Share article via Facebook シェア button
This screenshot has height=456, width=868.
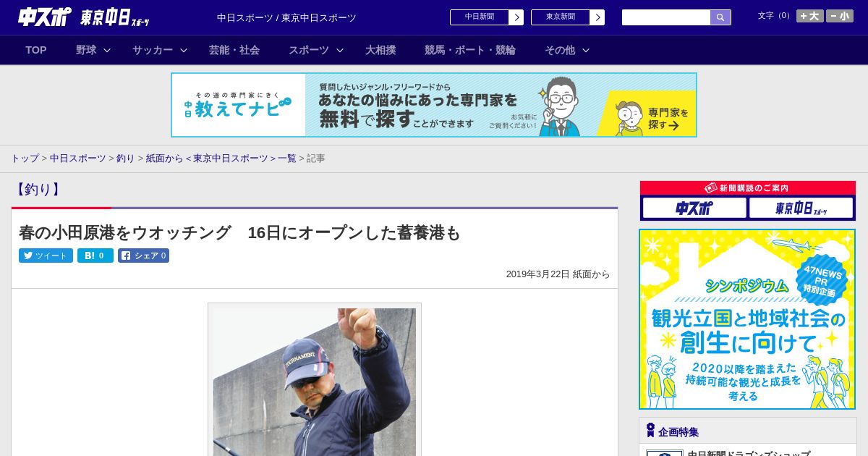[x=143, y=256]
